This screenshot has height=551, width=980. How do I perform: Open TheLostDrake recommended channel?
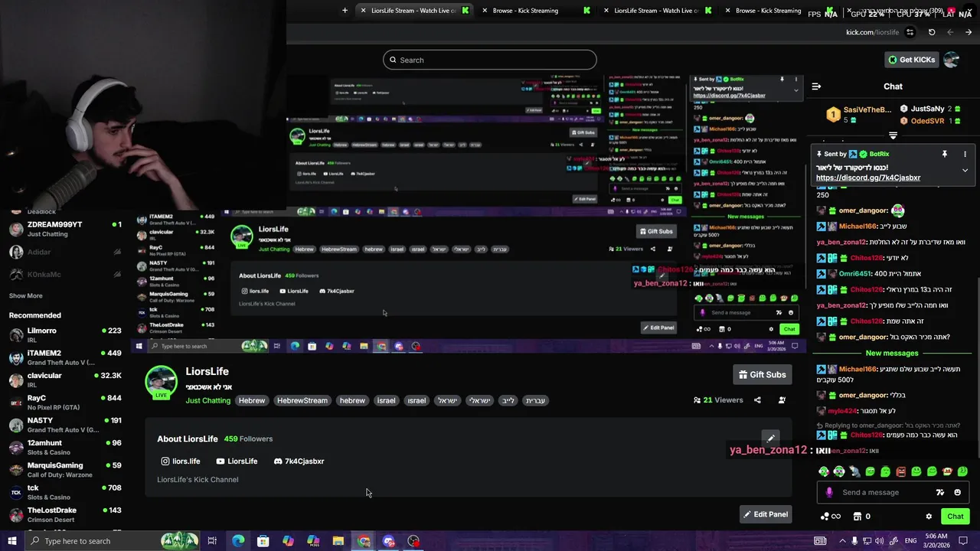(65, 514)
